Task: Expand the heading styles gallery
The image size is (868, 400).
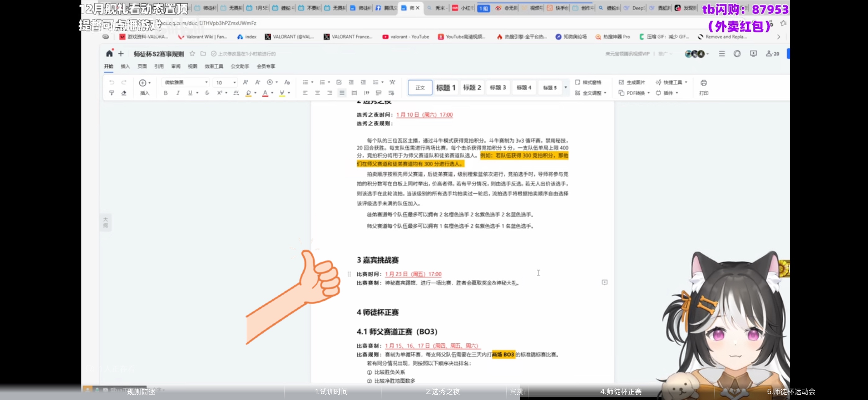Action: tap(566, 87)
